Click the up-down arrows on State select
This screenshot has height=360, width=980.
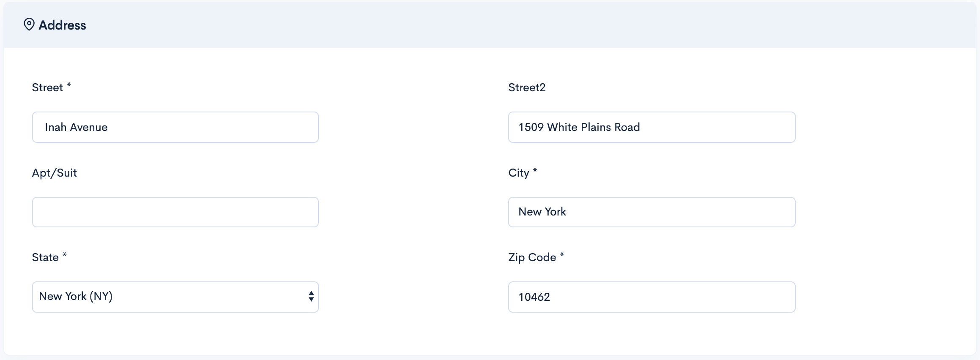point(311,296)
